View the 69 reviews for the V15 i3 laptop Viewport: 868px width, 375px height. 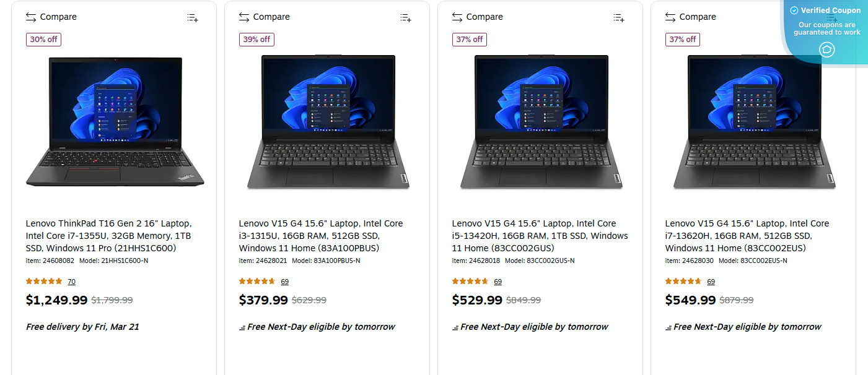coord(284,281)
